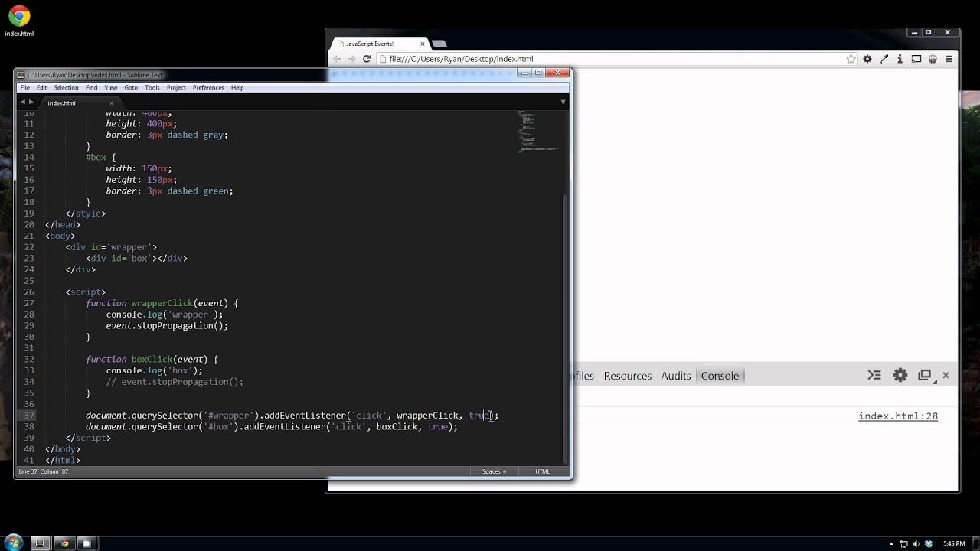Open the Project menu in Sublime
Viewport: 980px width, 551px height.
(176, 88)
